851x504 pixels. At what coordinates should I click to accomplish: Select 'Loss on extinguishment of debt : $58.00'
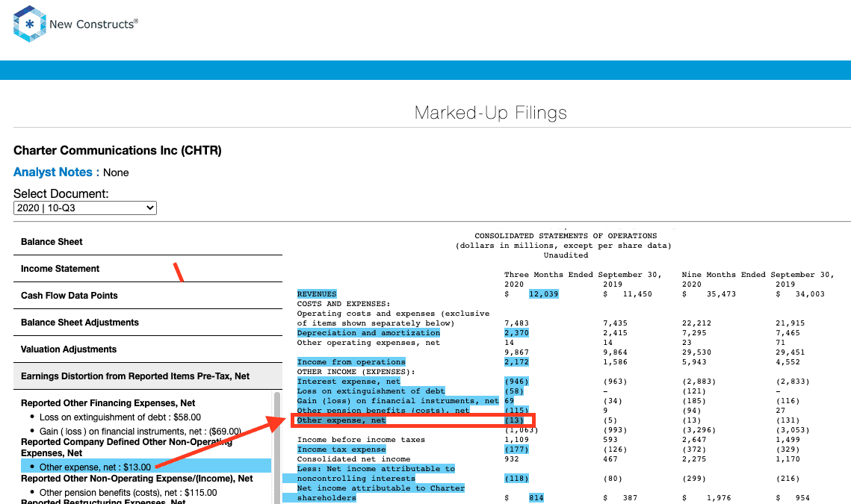click(120, 417)
